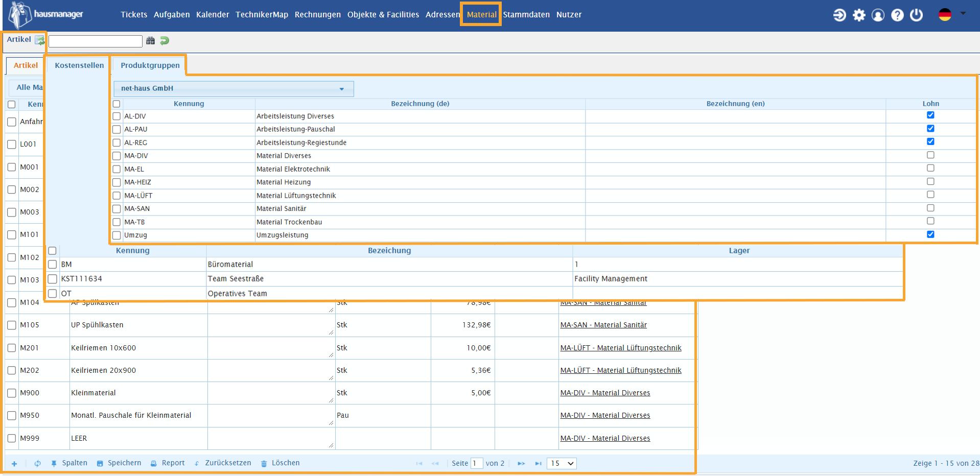Sort by the Bezeichnung (de) column header
The width and height of the screenshot is (980, 476).
[x=420, y=104]
